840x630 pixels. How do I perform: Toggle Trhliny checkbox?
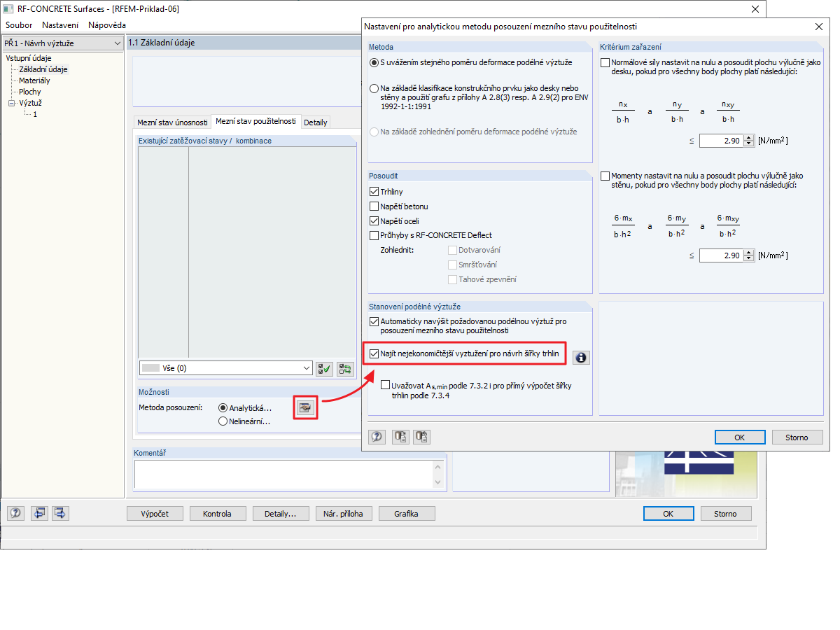click(x=374, y=192)
